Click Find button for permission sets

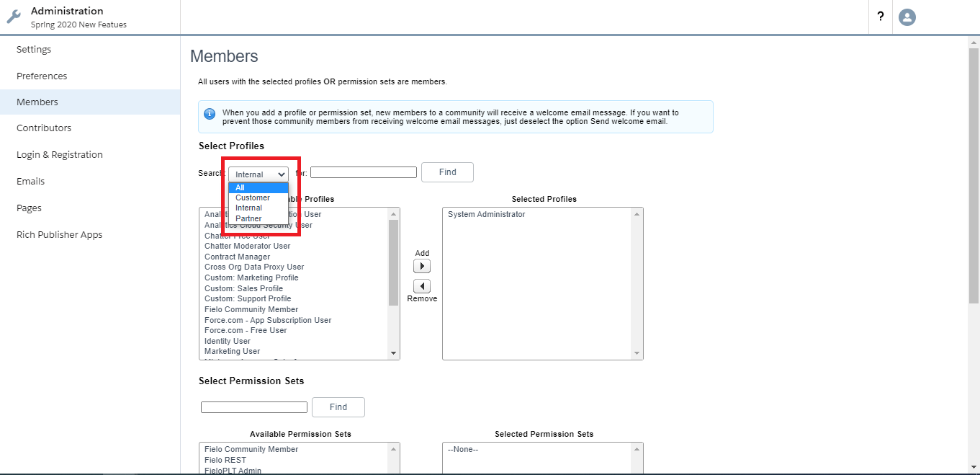[338, 407]
